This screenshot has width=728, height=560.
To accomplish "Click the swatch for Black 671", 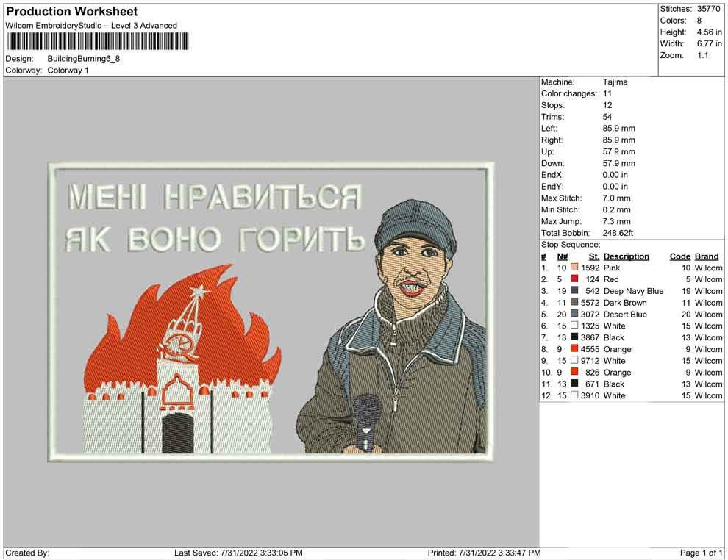I will pyautogui.click(x=574, y=383).
